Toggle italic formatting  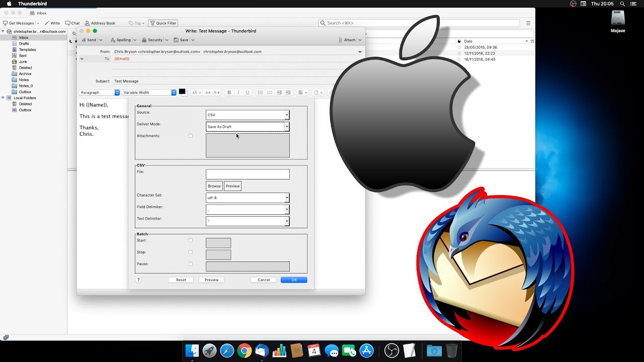(238, 93)
